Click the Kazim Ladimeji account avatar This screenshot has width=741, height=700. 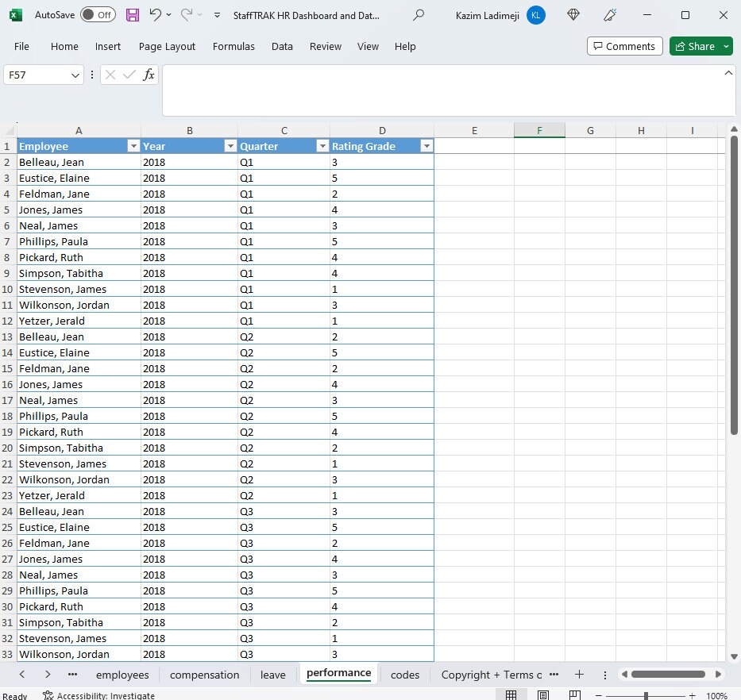[533, 14]
